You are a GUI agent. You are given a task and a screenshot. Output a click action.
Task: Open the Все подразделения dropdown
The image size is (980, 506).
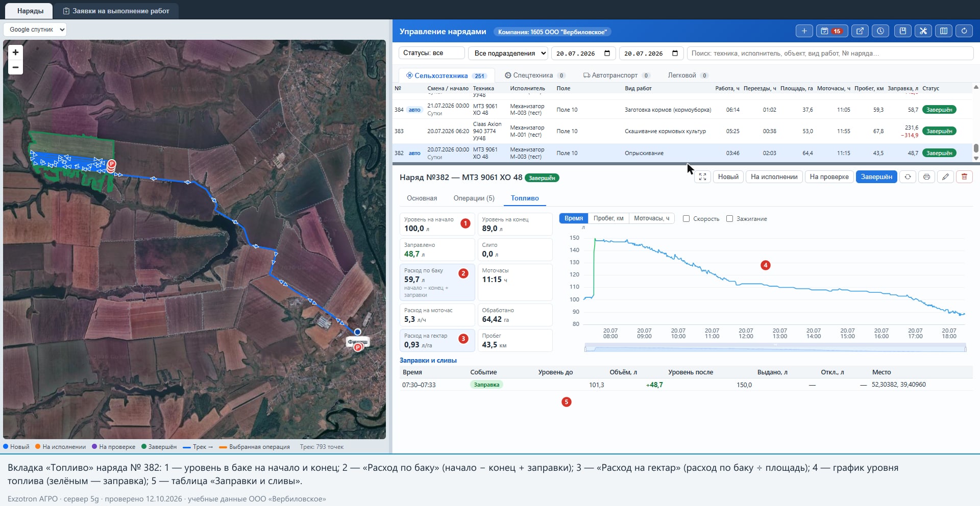(x=508, y=53)
